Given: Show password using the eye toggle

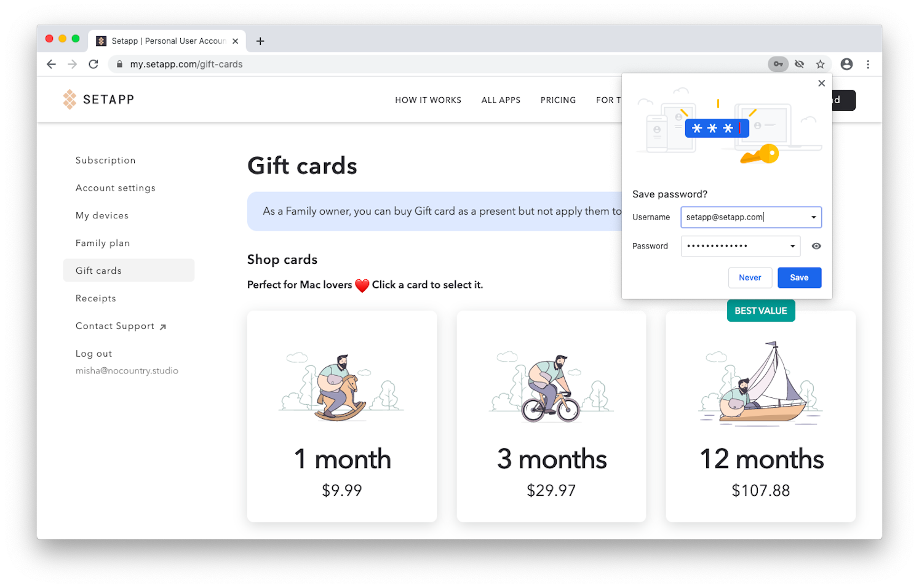Looking at the screenshot, I should tap(816, 246).
